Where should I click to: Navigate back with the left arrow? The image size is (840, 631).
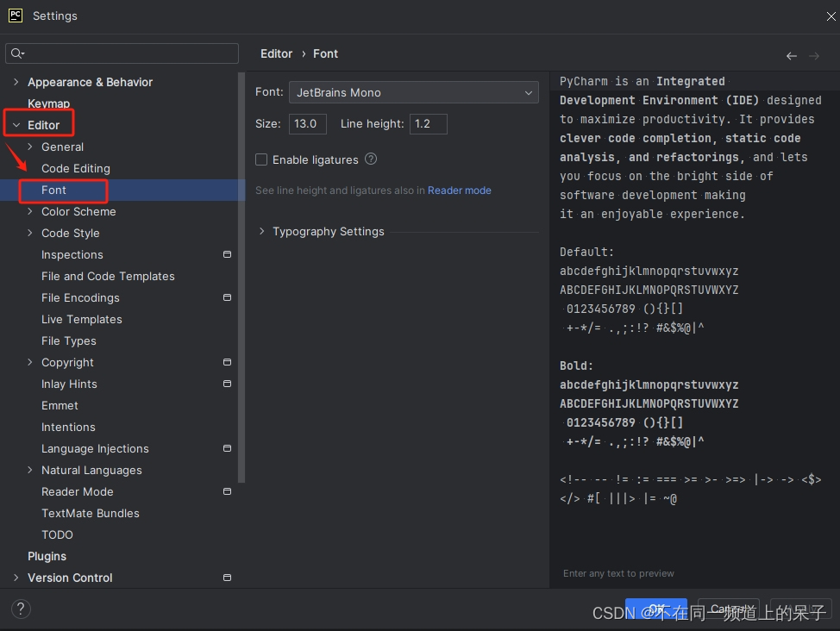791,56
